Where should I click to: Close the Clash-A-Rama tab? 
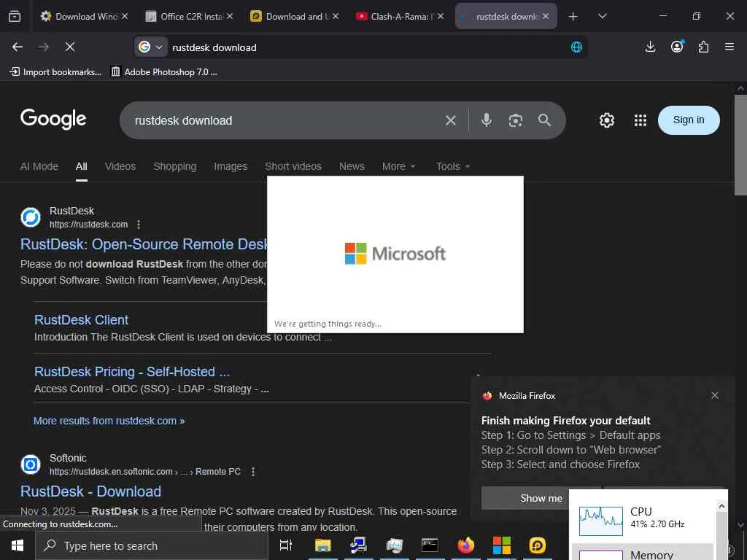(441, 16)
